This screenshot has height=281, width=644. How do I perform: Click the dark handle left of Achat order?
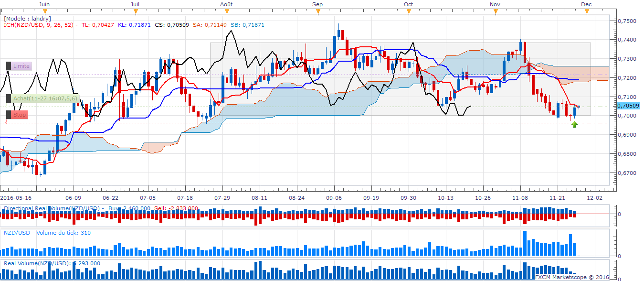pos(9,98)
